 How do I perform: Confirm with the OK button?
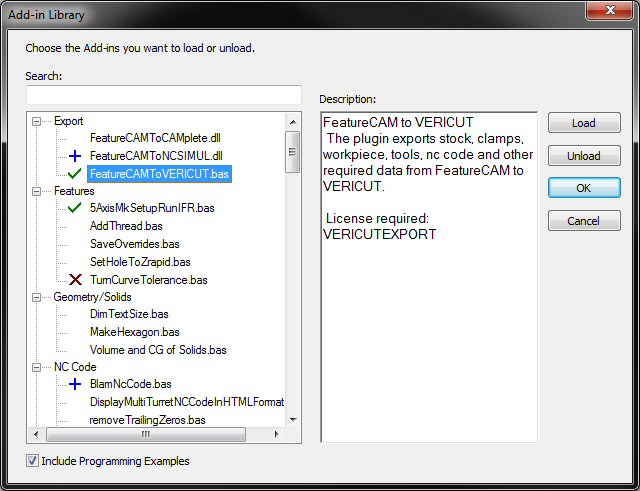(x=584, y=188)
